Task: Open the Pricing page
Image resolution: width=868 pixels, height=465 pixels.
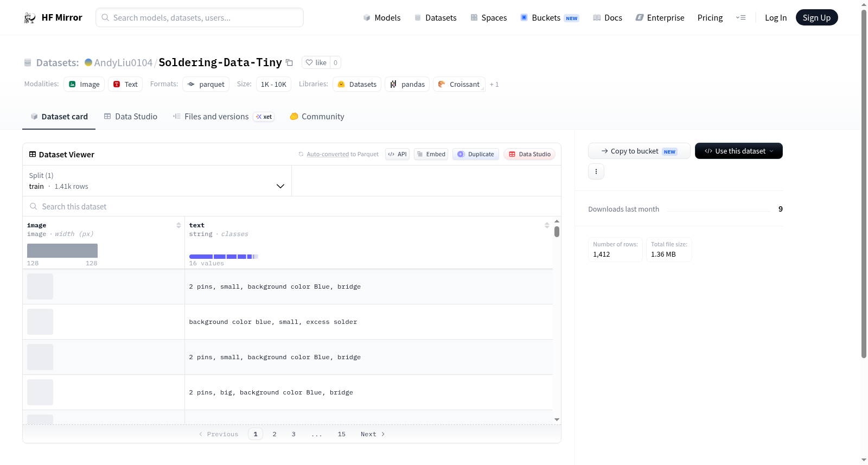Action: coord(710,18)
